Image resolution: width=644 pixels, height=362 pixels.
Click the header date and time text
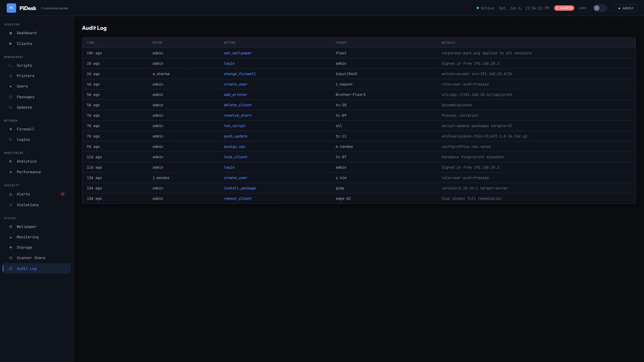click(x=524, y=8)
